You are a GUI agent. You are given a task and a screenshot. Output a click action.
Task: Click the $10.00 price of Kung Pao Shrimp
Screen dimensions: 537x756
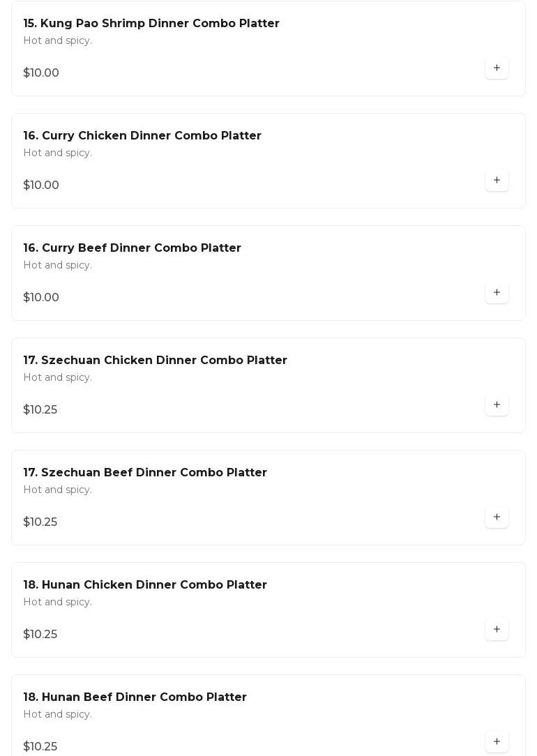click(41, 73)
